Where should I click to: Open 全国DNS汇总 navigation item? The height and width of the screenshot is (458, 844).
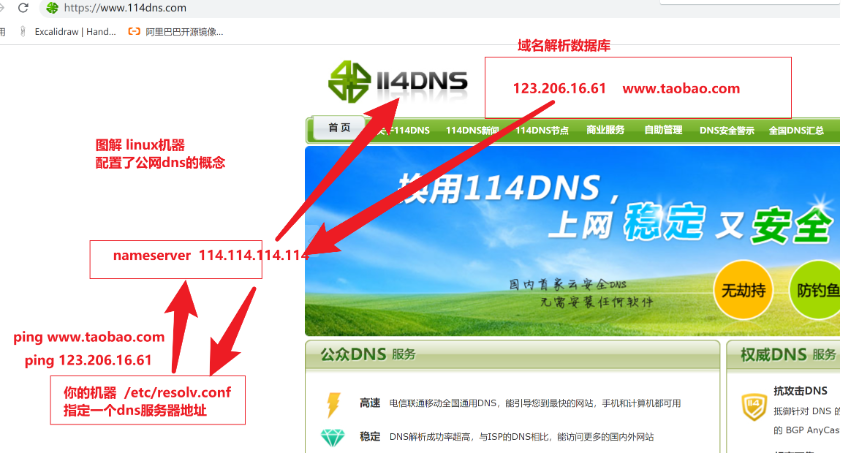point(796,130)
